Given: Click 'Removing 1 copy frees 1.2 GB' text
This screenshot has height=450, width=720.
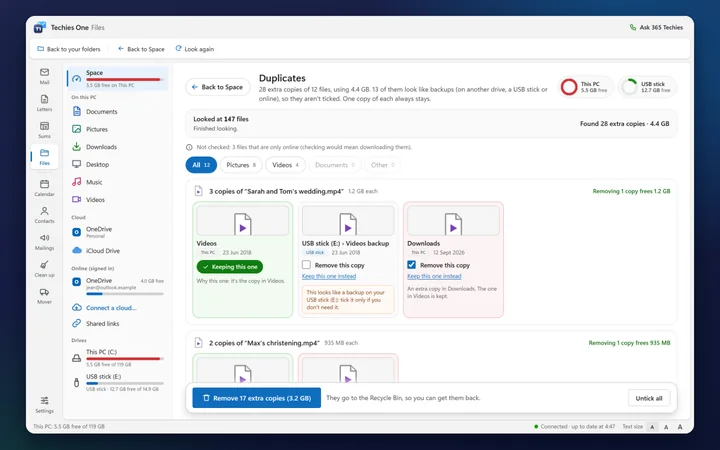Looking at the screenshot, I should click(631, 191).
